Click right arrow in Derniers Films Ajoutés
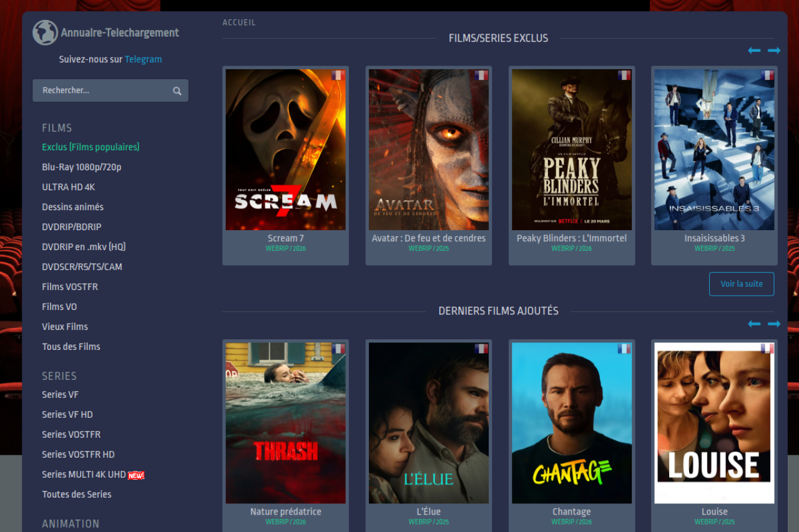This screenshot has width=799, height=532. (x=774, y=324)
